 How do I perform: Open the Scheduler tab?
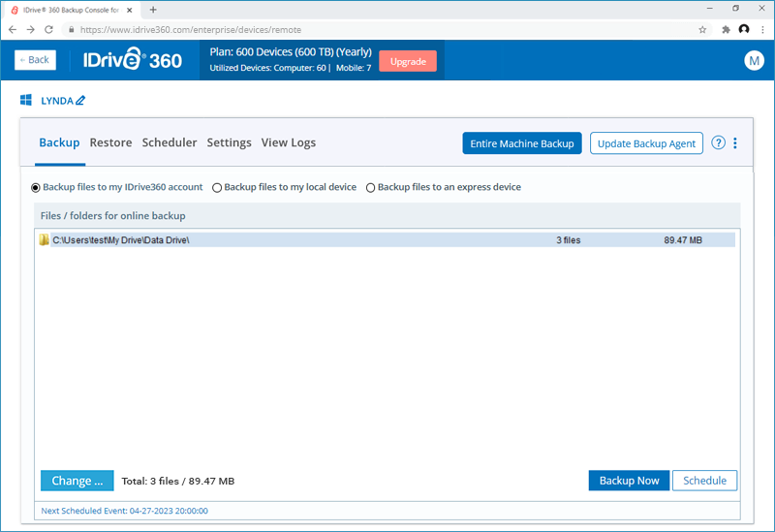170,142
